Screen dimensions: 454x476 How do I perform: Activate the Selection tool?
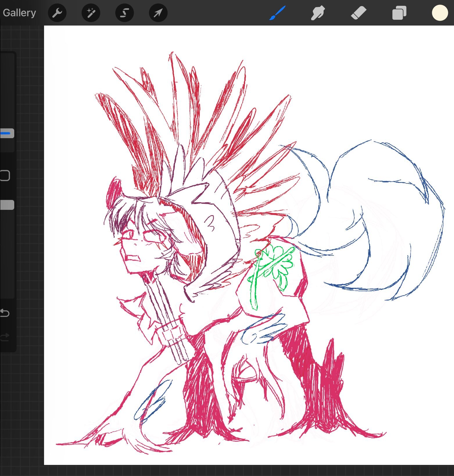pos(125,13)
